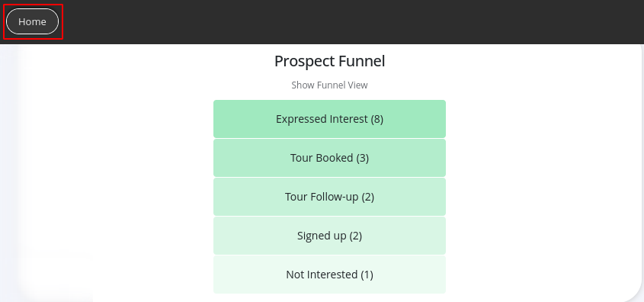Expand the Signed up row
Screen dimensions: 644x302
pos(329,236)
